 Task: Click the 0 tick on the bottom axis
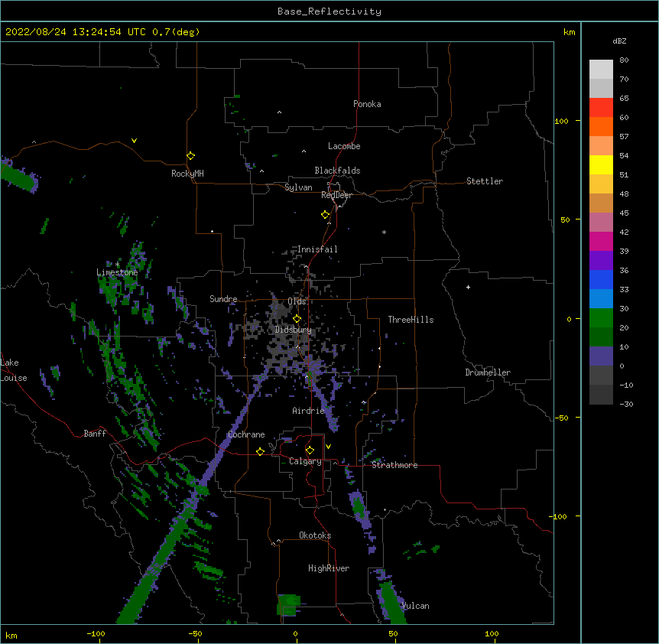295,633
